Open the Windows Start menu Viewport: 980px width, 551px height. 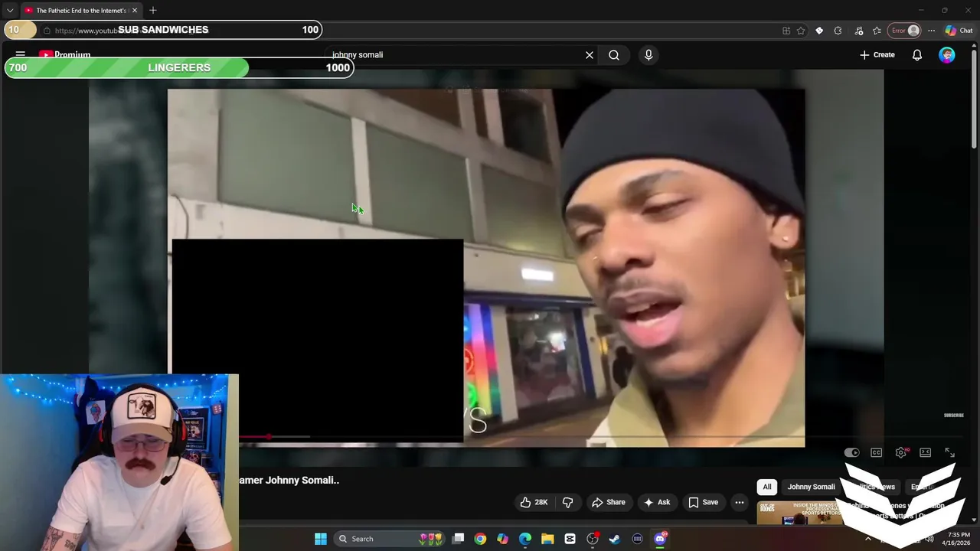(x=321, y=539)
